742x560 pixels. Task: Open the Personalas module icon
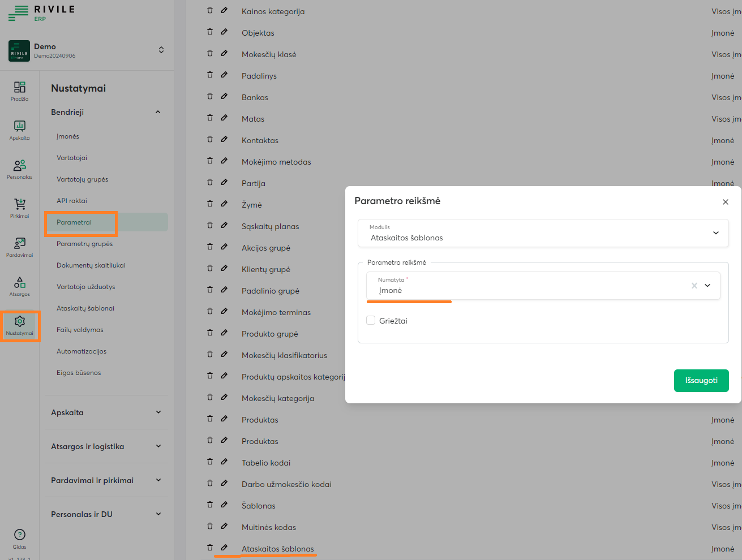click(19, 169)
